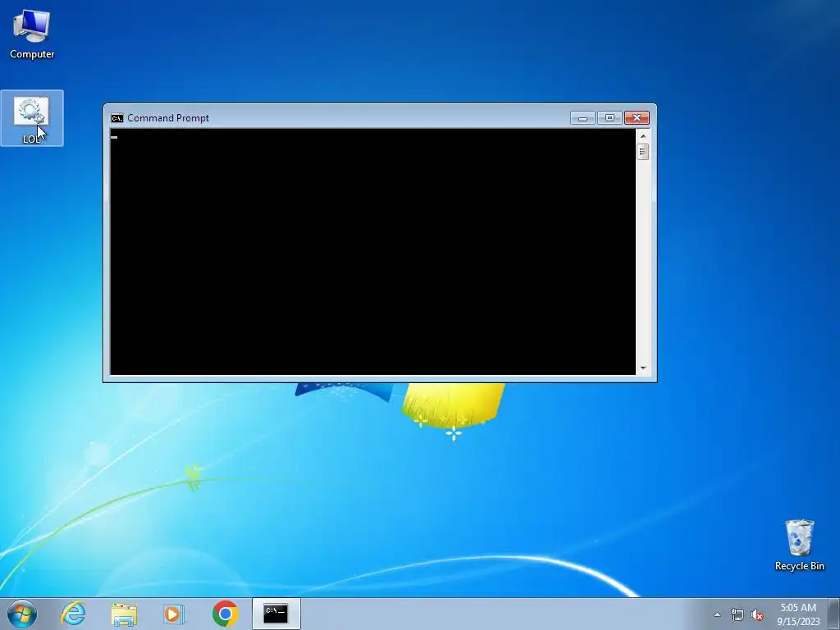Open the clock showing 5:05 AM
This screenshot has width=840, height=630.
click(x=798, y=614)
